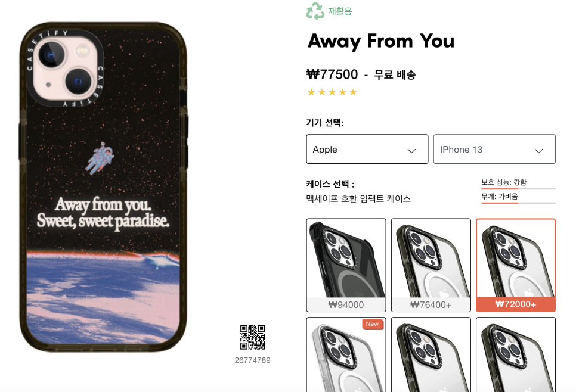576x392 pixels.
Task: Click the green recycle icon
Action: point(315,11)
